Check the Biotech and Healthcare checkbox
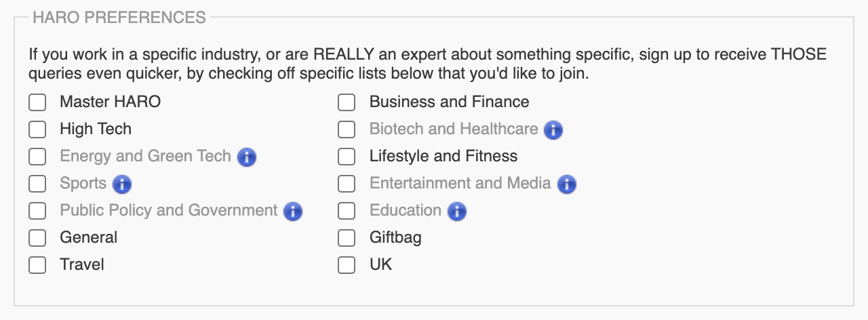 pyautogui.click(x=347, y=129)
